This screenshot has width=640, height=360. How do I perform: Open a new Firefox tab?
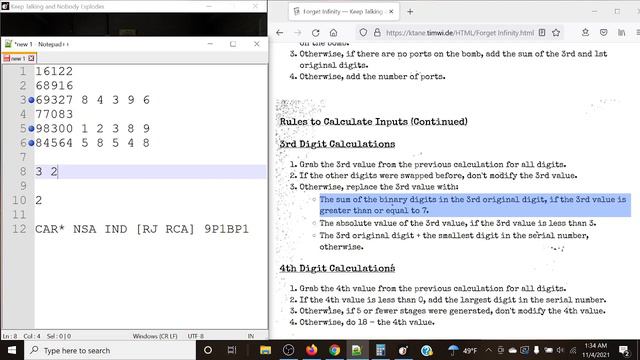pos(410,12)
